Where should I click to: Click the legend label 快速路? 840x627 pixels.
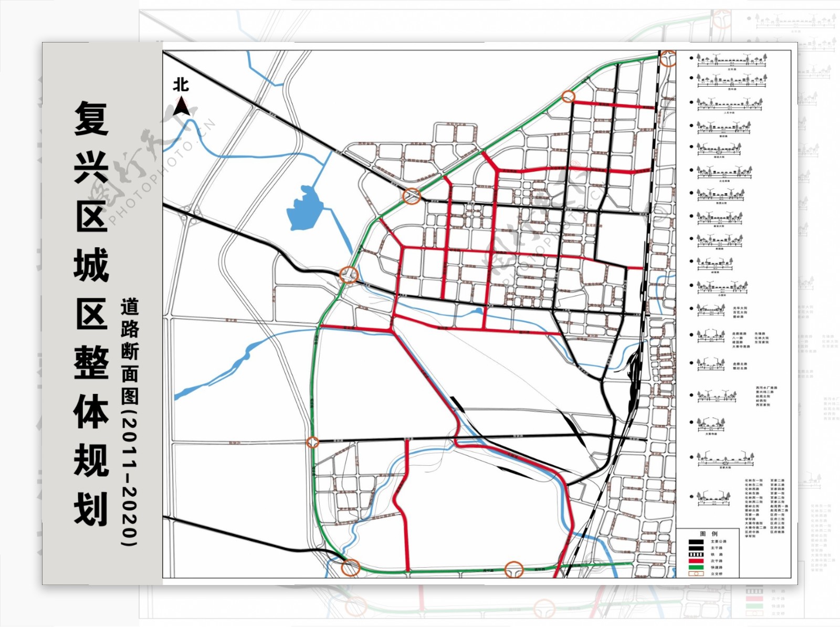point(717,567)
